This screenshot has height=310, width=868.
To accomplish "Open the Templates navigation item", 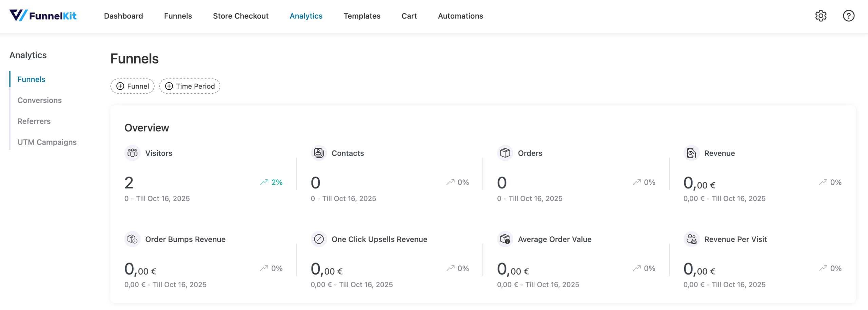I will 362,16.
